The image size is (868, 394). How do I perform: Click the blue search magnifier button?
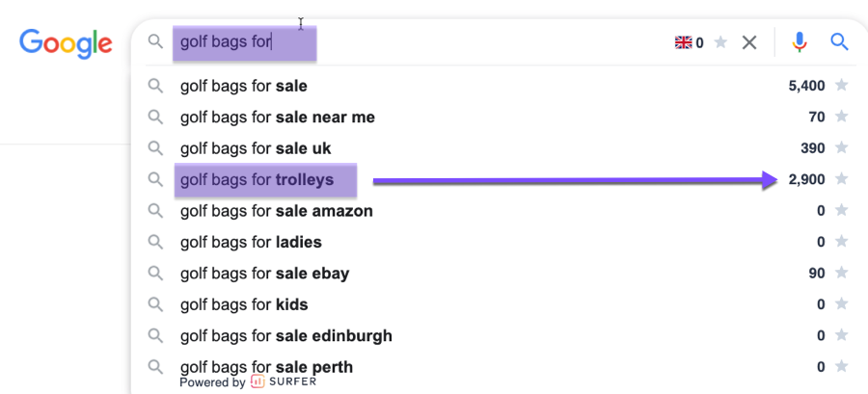839,42
